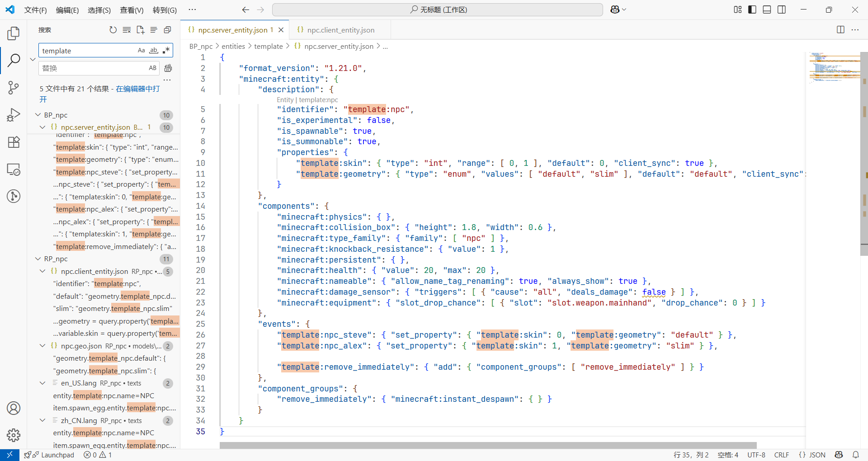Toggle Match Whole Word in search

154,50
